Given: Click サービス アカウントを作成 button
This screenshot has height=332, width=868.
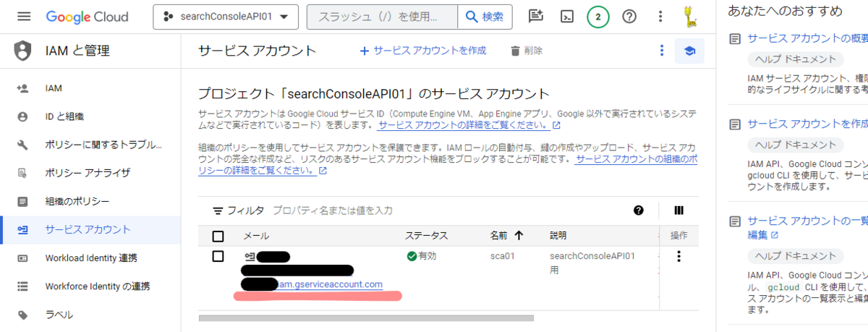Looking at the screenshot, I should (423, 51).
